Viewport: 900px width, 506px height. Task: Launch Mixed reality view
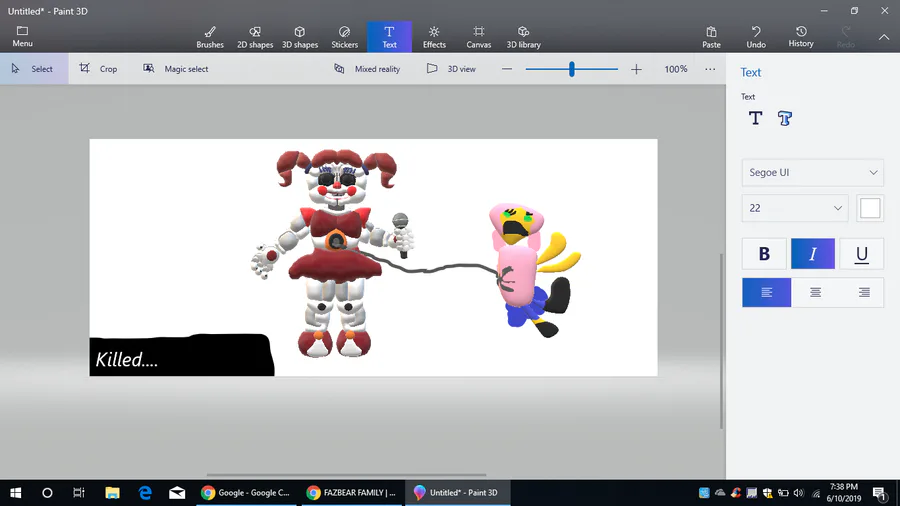pos(367,69)
